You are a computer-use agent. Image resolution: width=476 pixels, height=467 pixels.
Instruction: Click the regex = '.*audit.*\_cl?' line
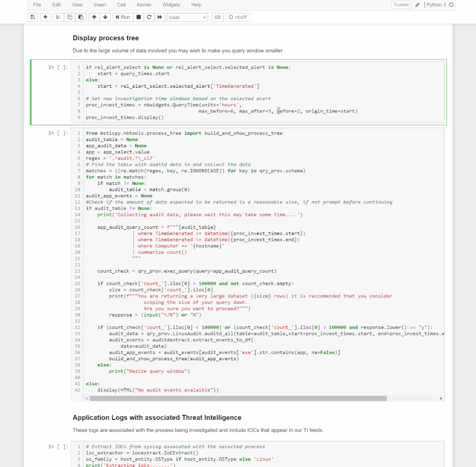pos(120,158)
